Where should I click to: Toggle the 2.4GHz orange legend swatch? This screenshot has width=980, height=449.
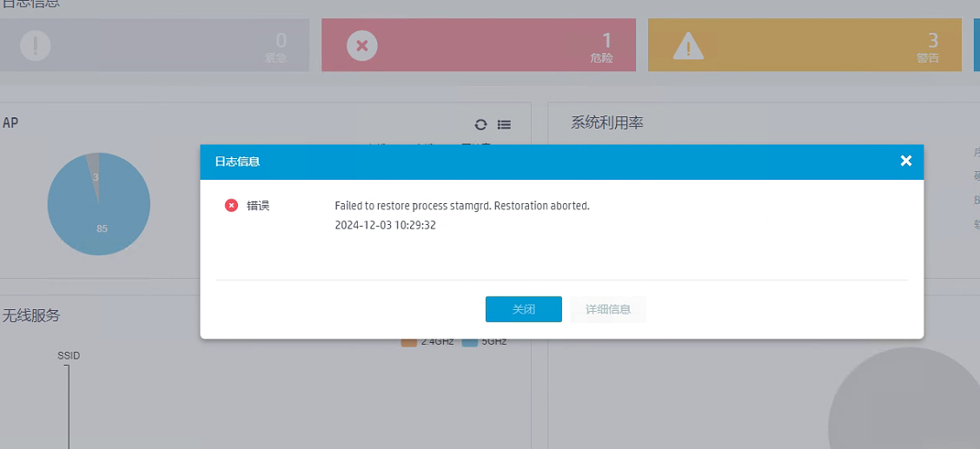point(408,341)
